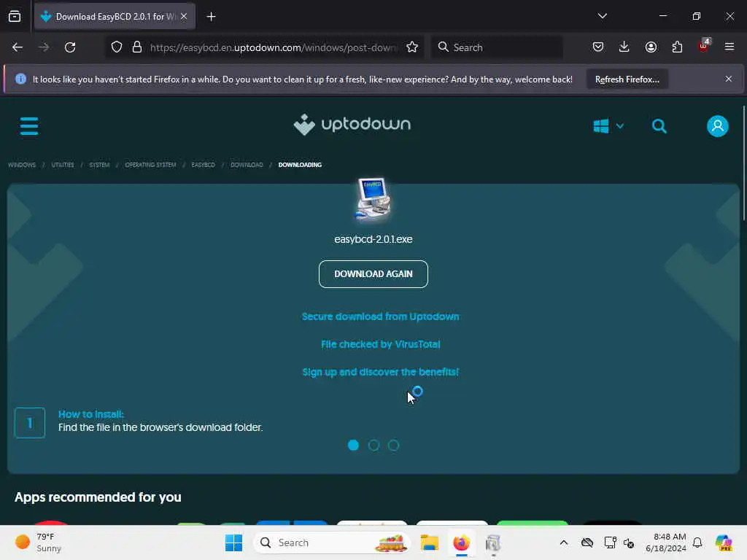This screenshot has width=747, height=560.
Task: Go back to the previous page
Action: tap(18, 47)
